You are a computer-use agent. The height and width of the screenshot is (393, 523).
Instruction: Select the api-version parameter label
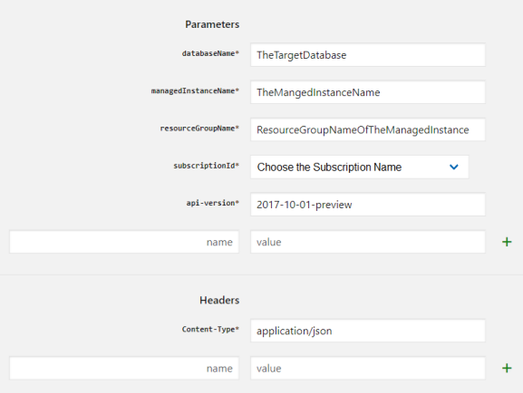point(213,203)
